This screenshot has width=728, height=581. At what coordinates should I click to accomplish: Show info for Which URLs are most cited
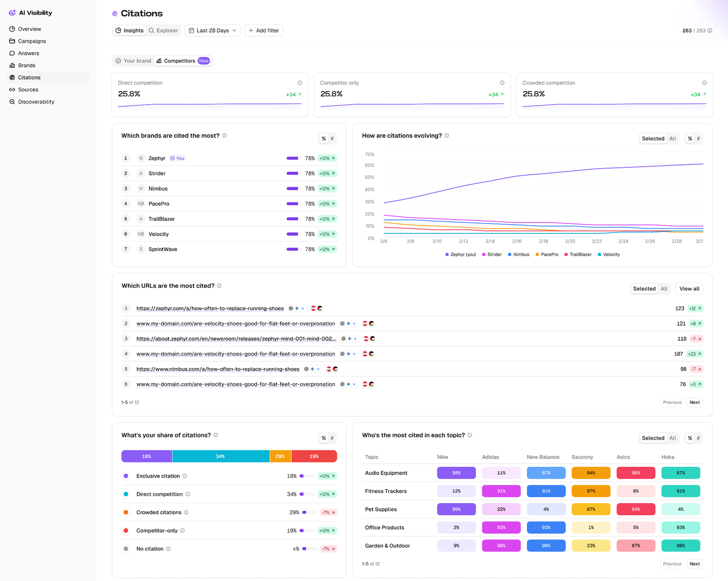point(219,286)
